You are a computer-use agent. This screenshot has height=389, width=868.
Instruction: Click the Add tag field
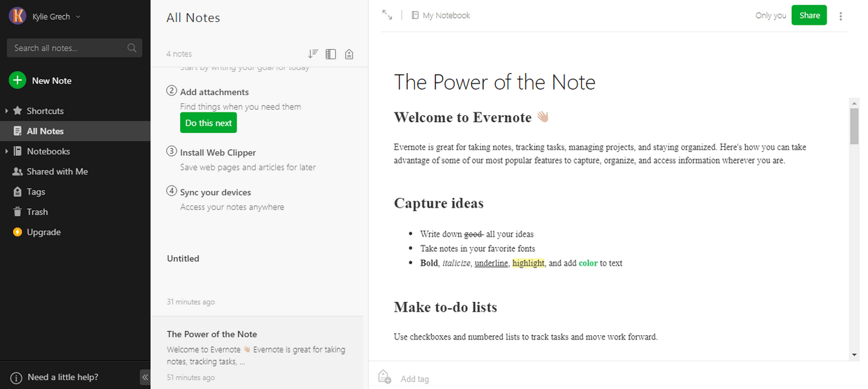pos(415,379)
